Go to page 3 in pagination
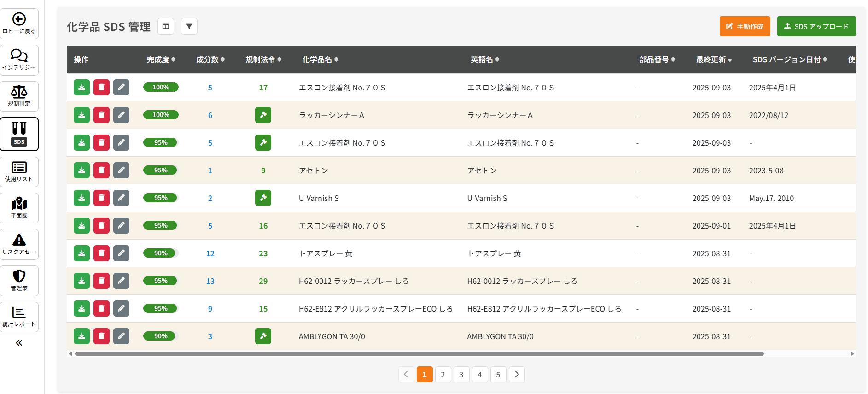The image size is (868, 394). pyautogui.click(x=461, y=374)
